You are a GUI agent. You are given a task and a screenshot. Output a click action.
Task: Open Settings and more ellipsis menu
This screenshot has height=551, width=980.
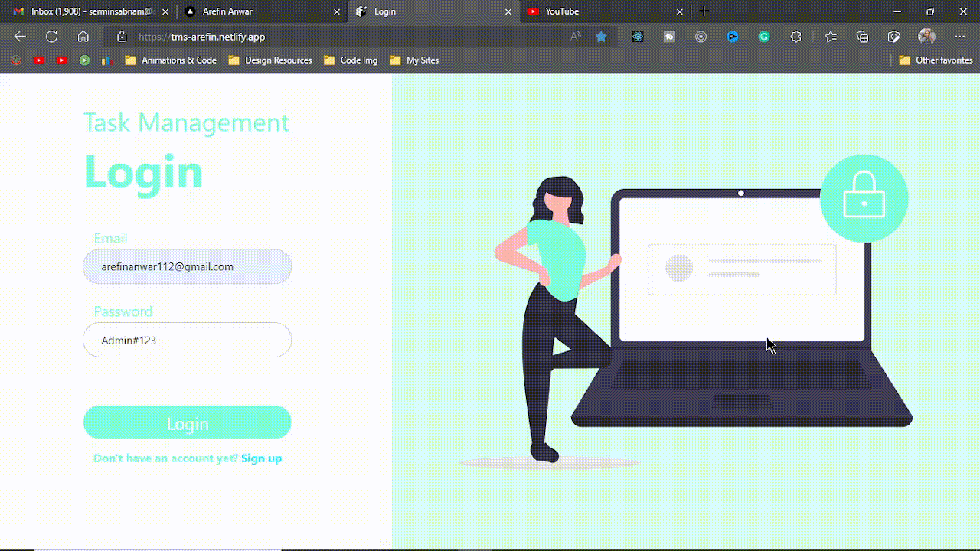(x=960, y=37)
